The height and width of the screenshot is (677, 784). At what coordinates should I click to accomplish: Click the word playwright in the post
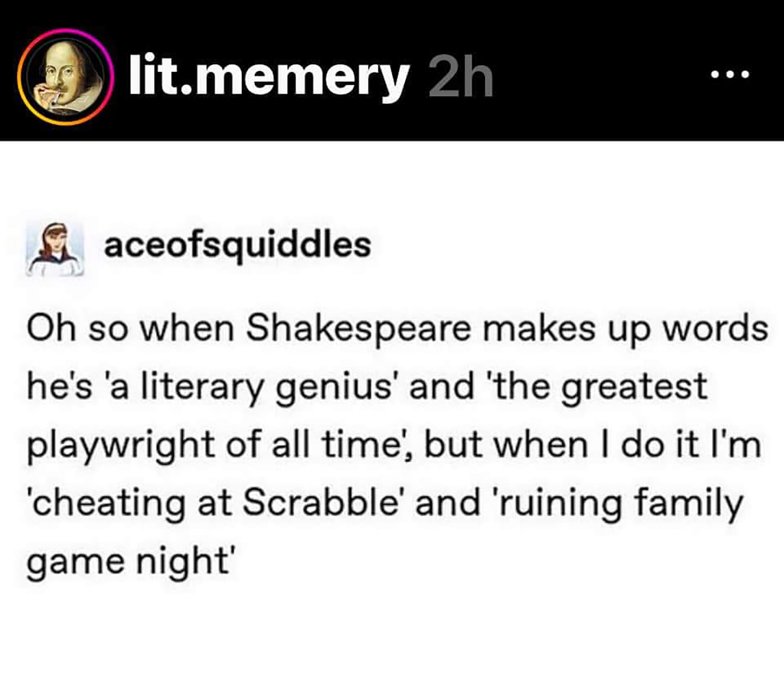pos(121,447)
